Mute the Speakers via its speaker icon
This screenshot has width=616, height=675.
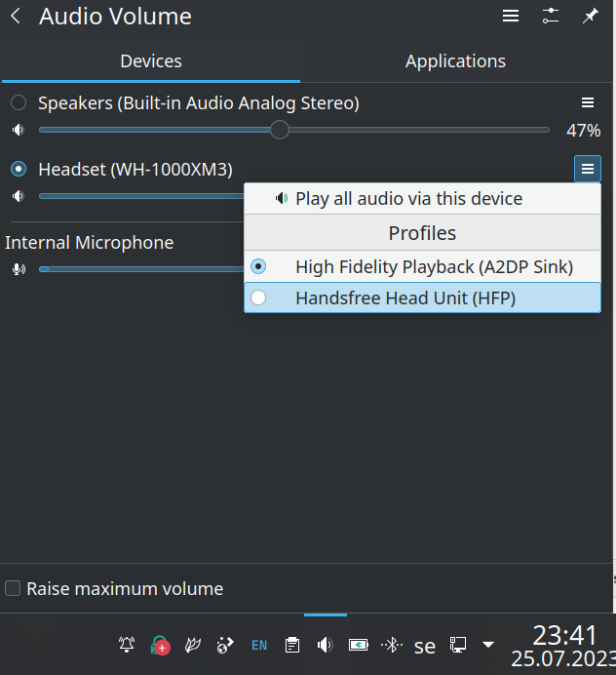(19, 130)
